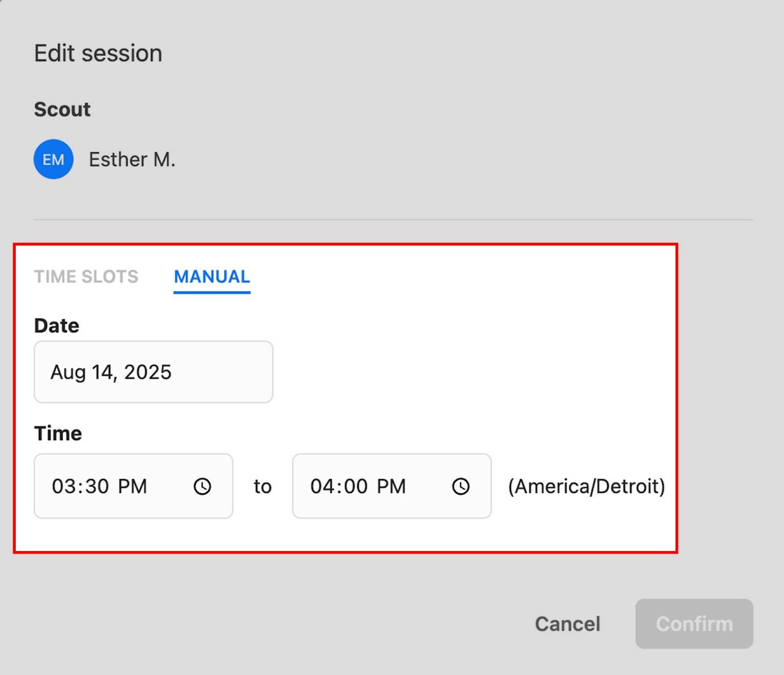Click the Date field label
Image resolution: width=784 pixels, height=675 pixels.
[56, 326]
